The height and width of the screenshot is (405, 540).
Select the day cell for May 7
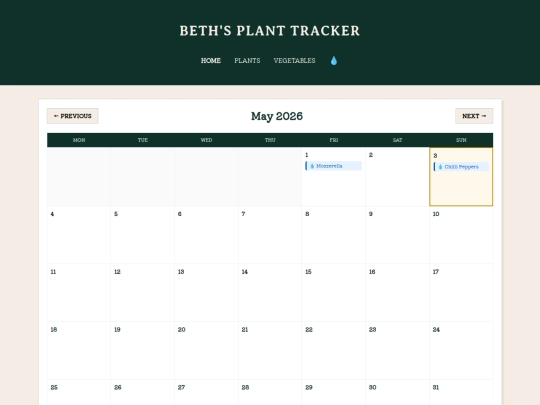click(270, 235)
